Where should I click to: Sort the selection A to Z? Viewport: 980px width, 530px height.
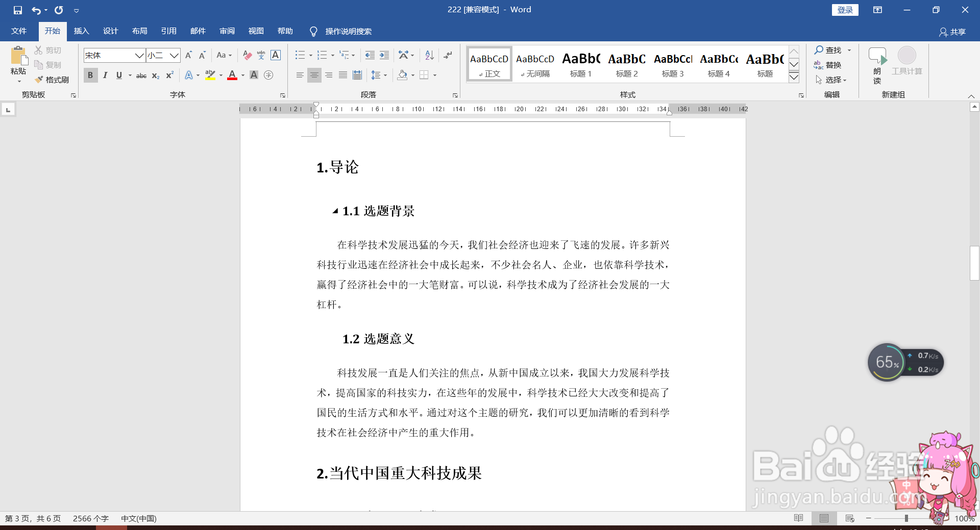point(429,55)
